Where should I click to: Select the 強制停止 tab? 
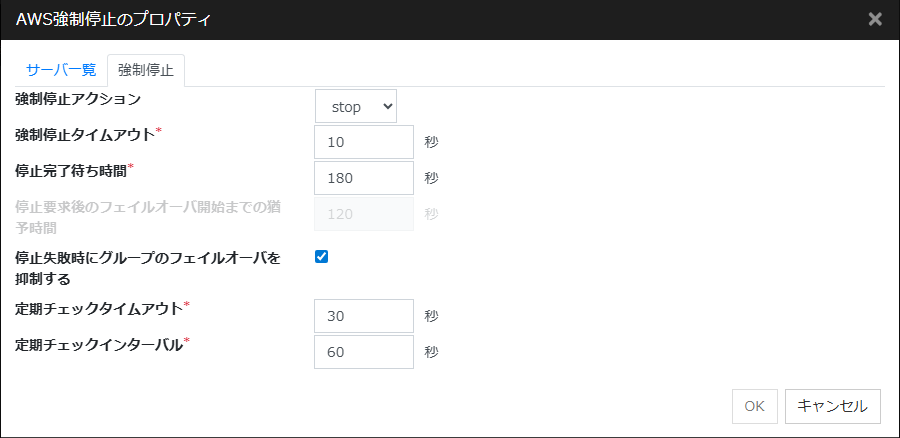pyautogui.click(x=145, y=70)
